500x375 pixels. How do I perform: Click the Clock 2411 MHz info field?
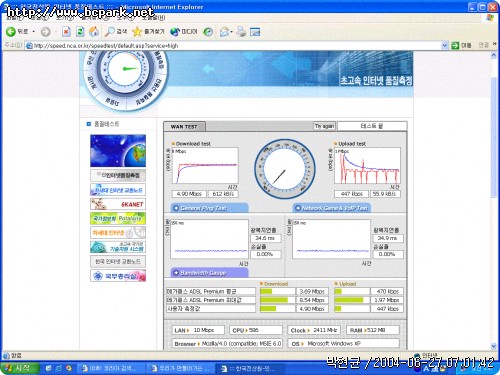pos(314,330)
